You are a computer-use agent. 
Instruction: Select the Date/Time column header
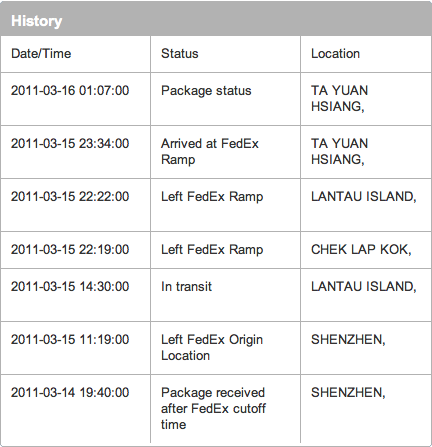41,54
